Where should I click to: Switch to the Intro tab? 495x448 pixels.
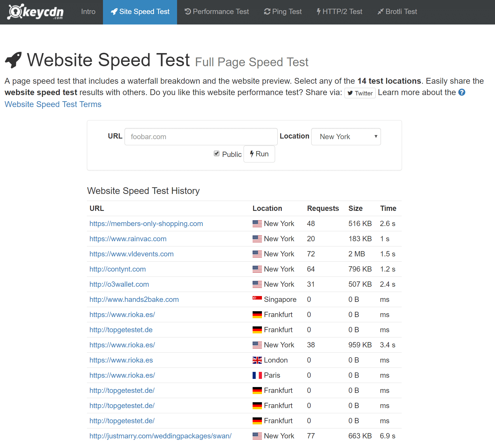[88, 12]
